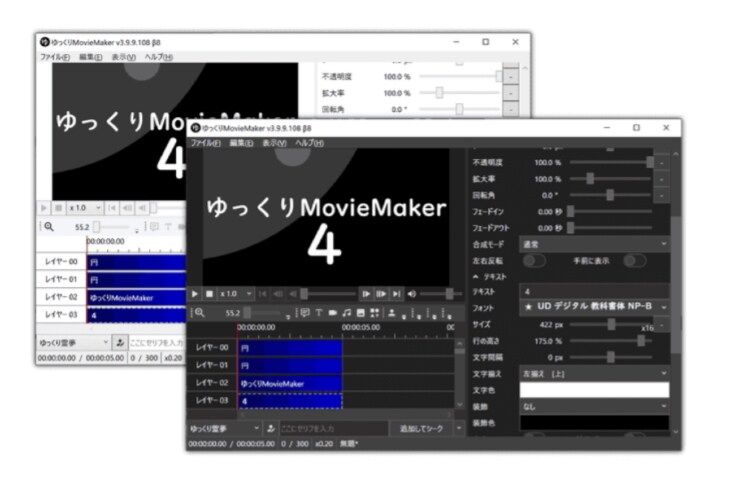Open the 文字揃え dropdown showing 左揃え [上]
This screenshot has height=480, width=736.
click(x=594, y=374)
